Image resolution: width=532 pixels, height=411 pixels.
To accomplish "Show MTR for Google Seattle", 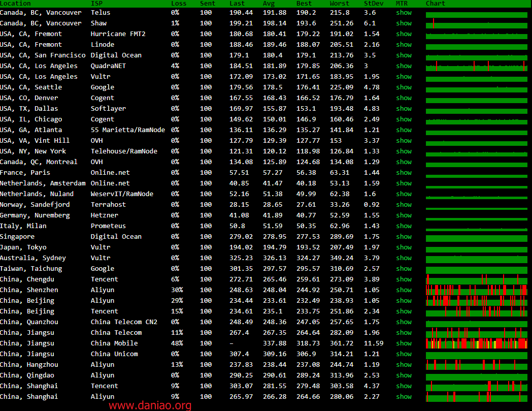I will click(404, 87).
